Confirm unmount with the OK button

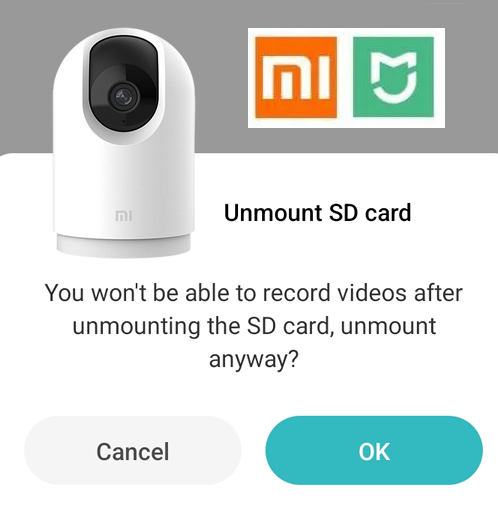[x=374, y=451]
